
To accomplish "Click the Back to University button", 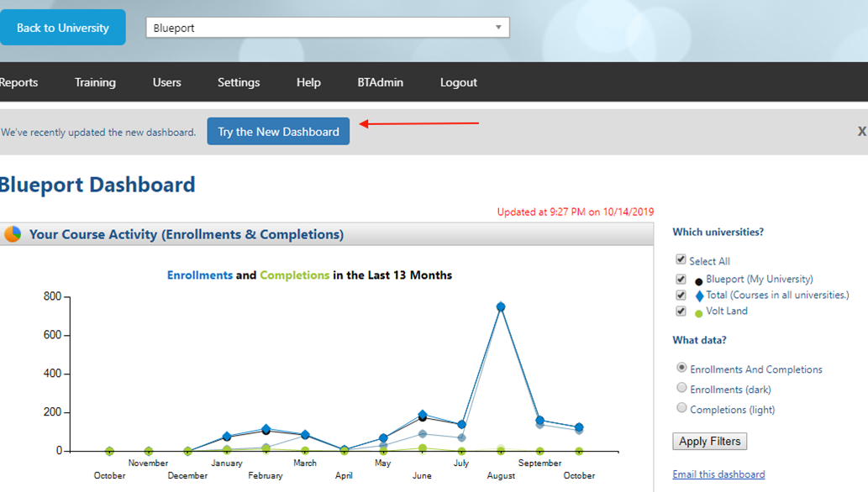I will pos(62,28).
